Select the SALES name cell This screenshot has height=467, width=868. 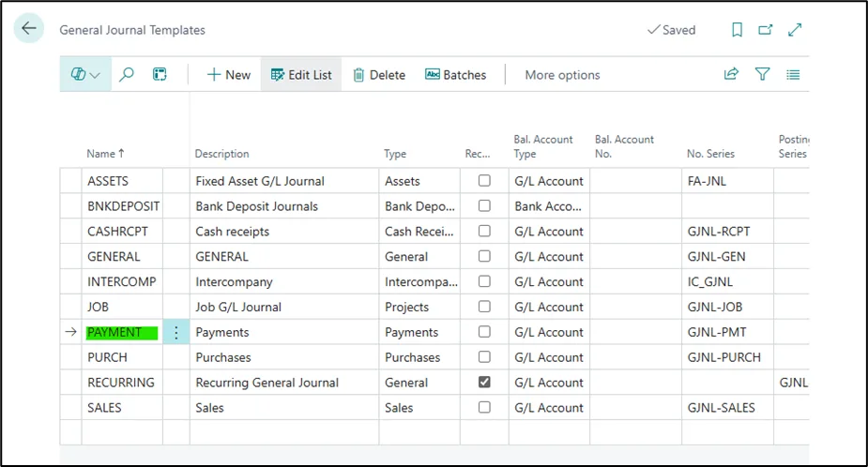(122, 408)
